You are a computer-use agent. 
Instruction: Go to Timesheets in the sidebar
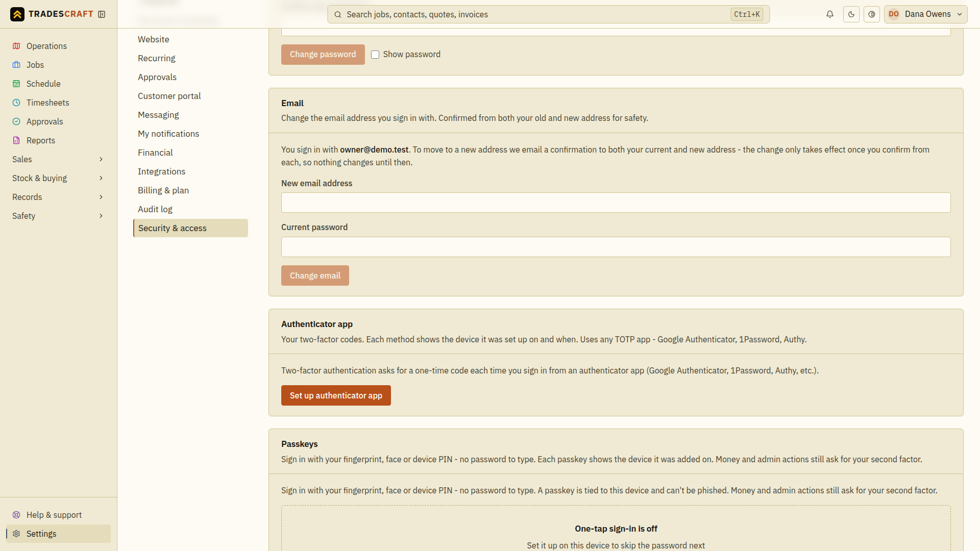pos(58,103)
